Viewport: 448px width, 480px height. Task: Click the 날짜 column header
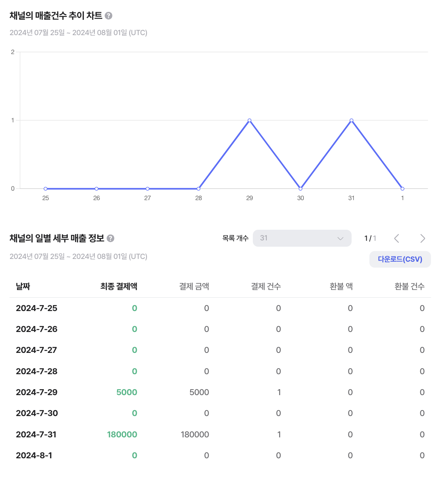[23, 287]
